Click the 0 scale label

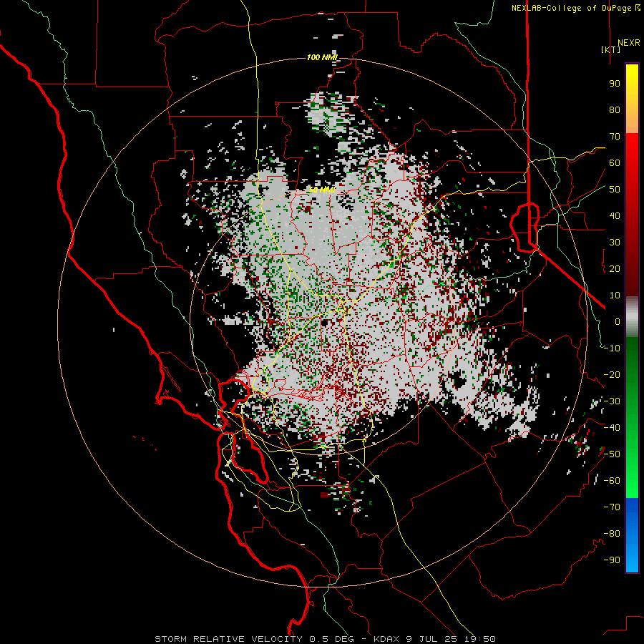click(618, 322)
